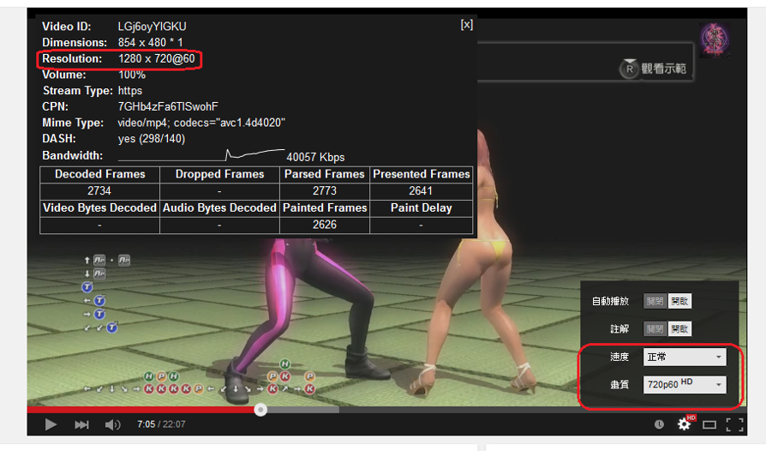Viewport: 766px width, 451px height.
Task: Click the Dimensions value 854 x 480 * 1
Action: [x=150, y=43]
